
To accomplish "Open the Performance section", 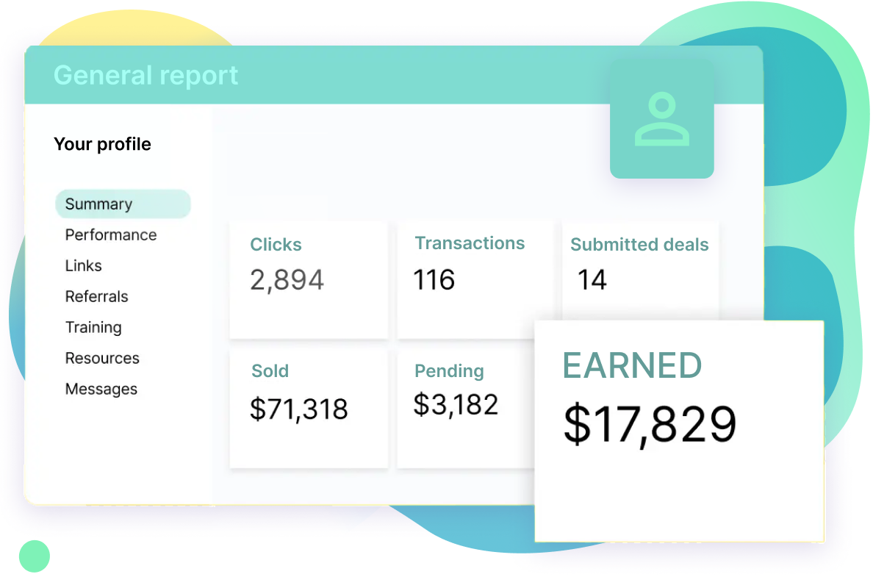I will pos(111,235).
